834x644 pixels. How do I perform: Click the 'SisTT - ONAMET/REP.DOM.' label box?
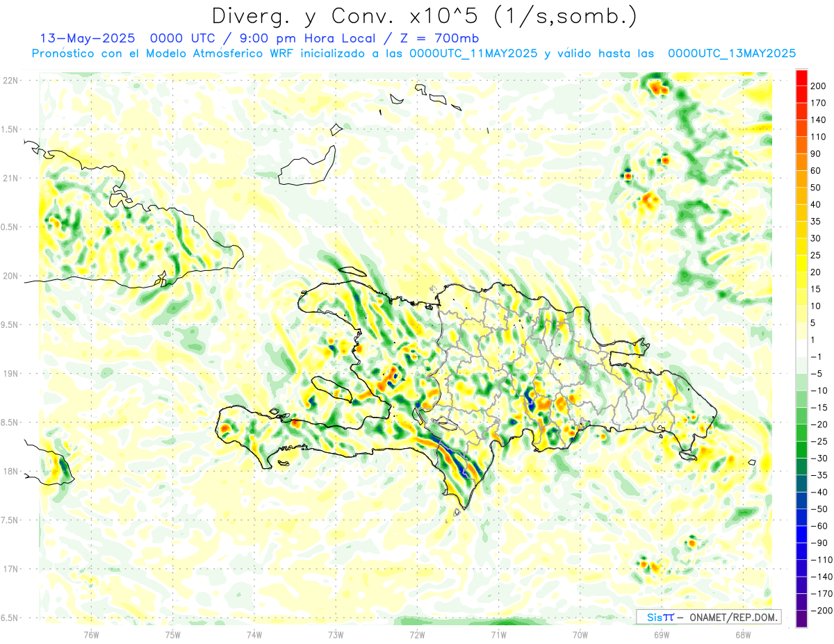[x=709, y=617]
